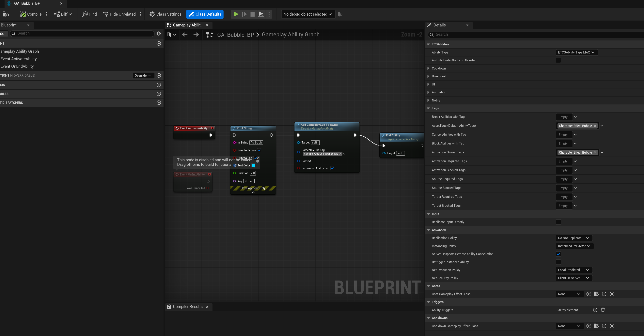The width and height of the screenshot is (644, 336).
Task: Switch to the Compiler Results tab
Action: (187, 307)
